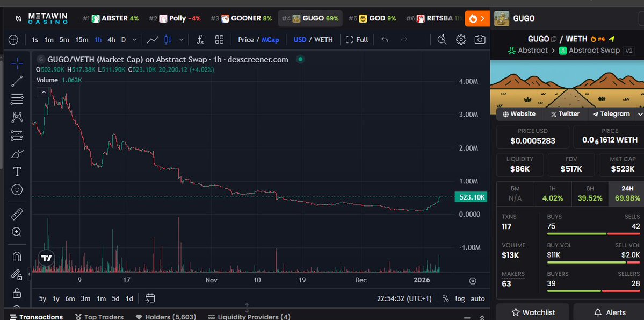
Task: Expand more social links chevron
Action: pyautogui.click(x=640, y=114)
